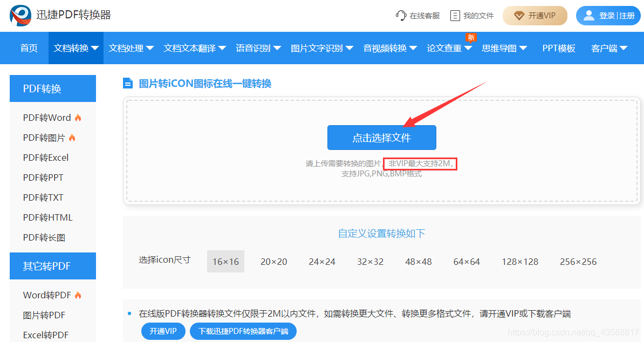Open the PDF转PPT sidebar item

[x=43, y=177]
